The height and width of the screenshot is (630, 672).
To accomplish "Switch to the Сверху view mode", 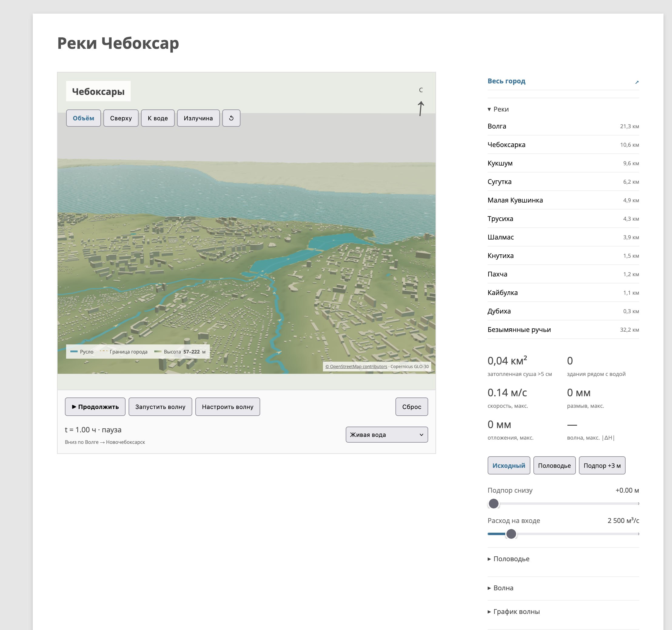I will 121,118.
